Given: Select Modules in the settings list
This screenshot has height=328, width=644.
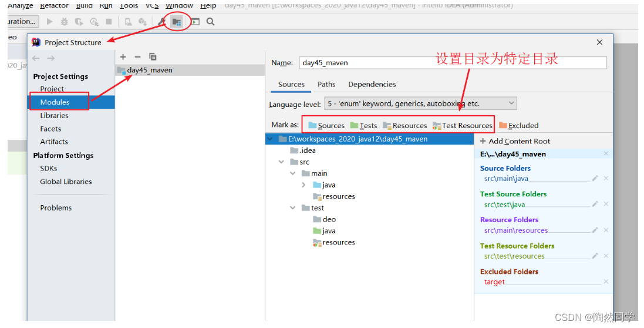Looking at the screenshot, I should (x=71, y=102).
